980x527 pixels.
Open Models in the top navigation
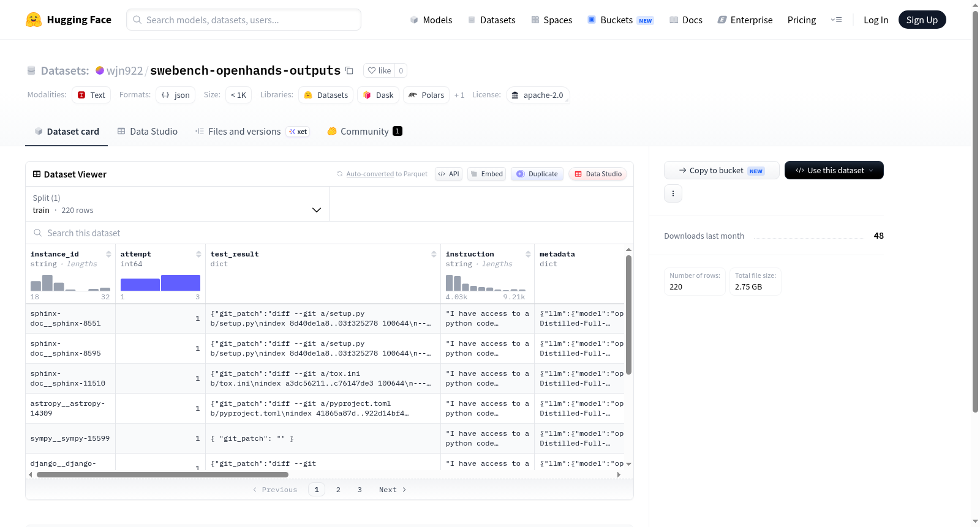tap(431, 20)
